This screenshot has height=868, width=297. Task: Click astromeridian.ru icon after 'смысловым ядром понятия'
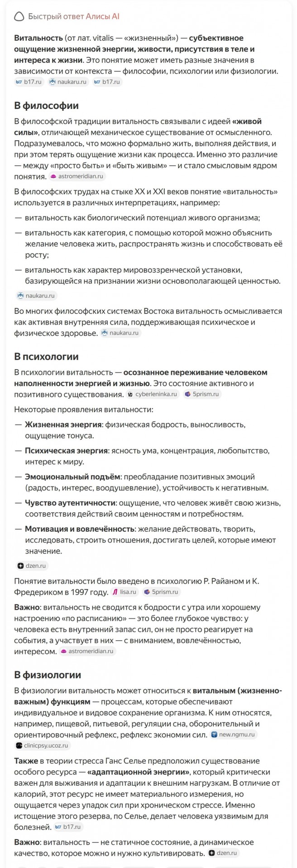53,176
